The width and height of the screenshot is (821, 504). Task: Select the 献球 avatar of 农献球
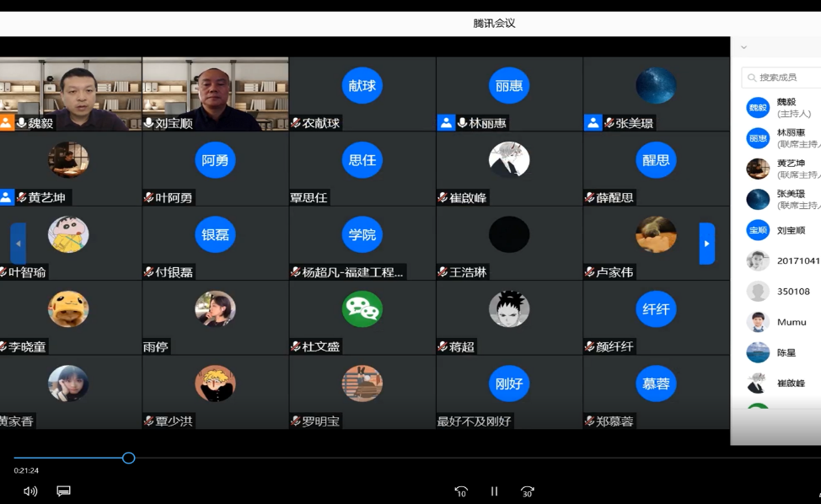click(x=362, y=85)
